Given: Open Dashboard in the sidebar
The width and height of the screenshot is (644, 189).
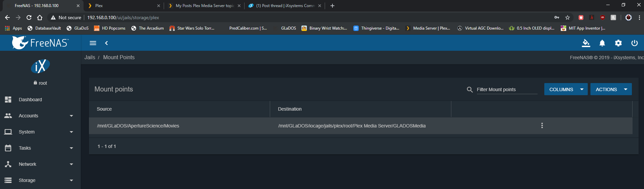Looking at the screenshot, I should pos(30,100).
